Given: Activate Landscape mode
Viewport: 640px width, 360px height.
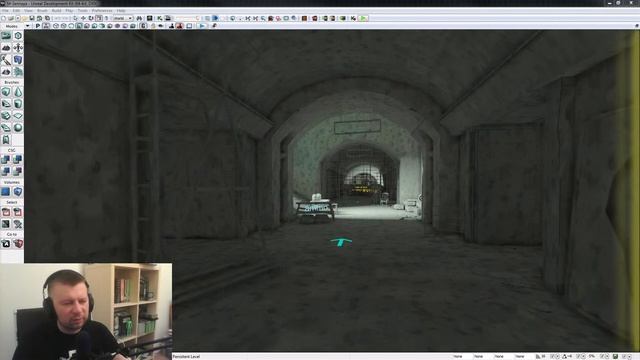Looking at the screenshot, I should pyautogui.click(x=6, y=72).
